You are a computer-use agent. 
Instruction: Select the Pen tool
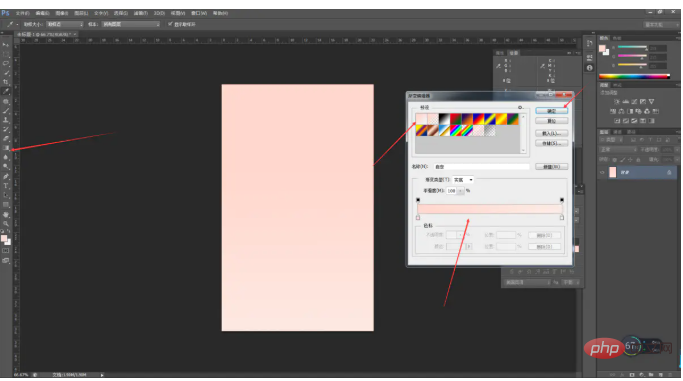(x=6, y=176)
